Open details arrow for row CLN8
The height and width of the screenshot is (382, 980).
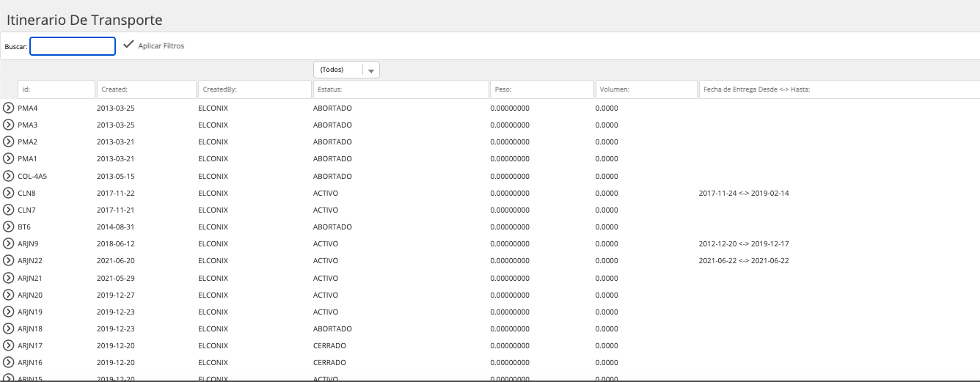(x=9, y=193)
